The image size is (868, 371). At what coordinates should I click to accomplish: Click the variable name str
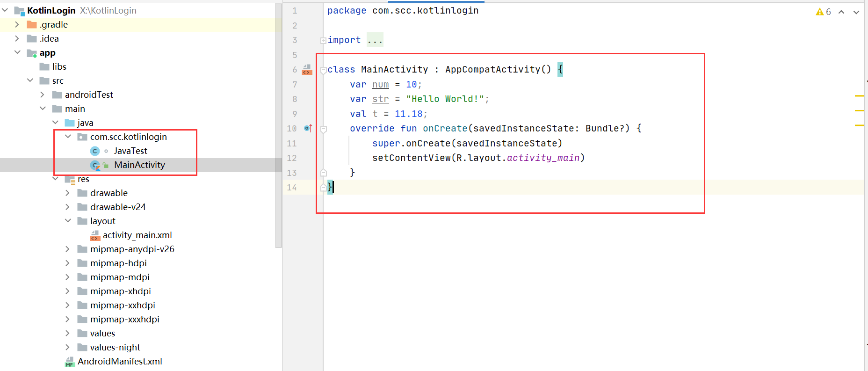381,99
